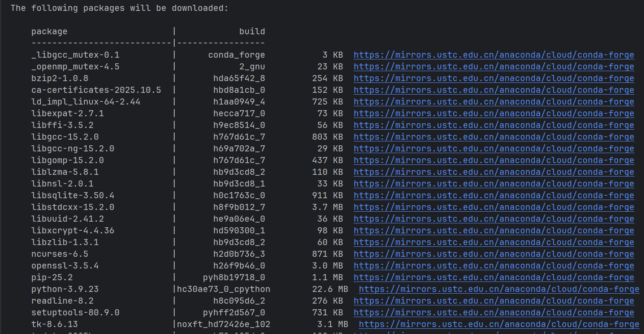The image size is (644, 334).
Task: Open the mirror link for _openmp_mutex-4.5
Action: point(494,67)
